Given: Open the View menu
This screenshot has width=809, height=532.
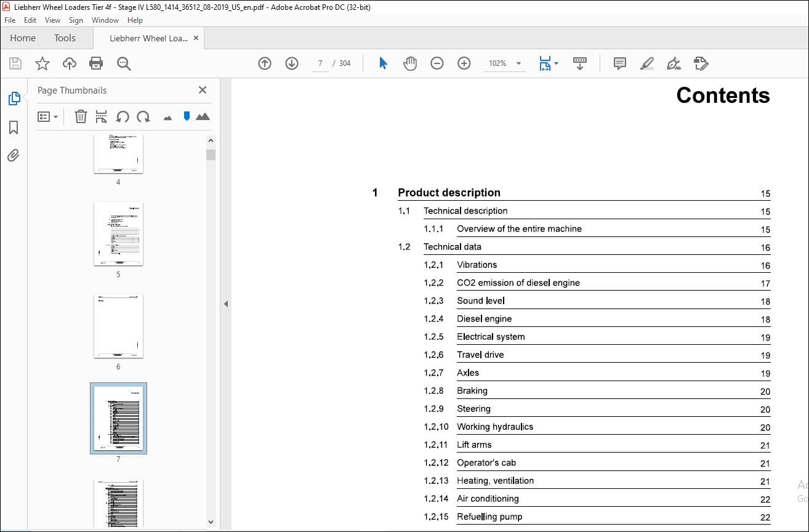Looking at the screenshot, I should (x=53, y=20).
